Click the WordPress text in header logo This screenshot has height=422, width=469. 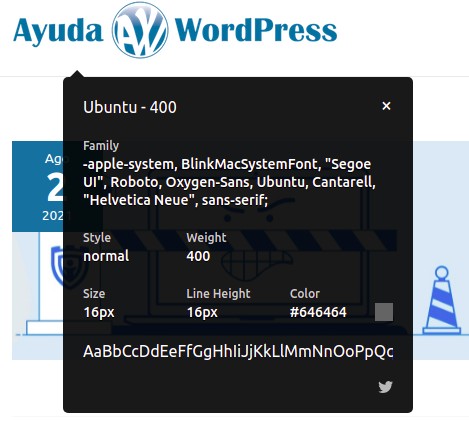(256, 30)
